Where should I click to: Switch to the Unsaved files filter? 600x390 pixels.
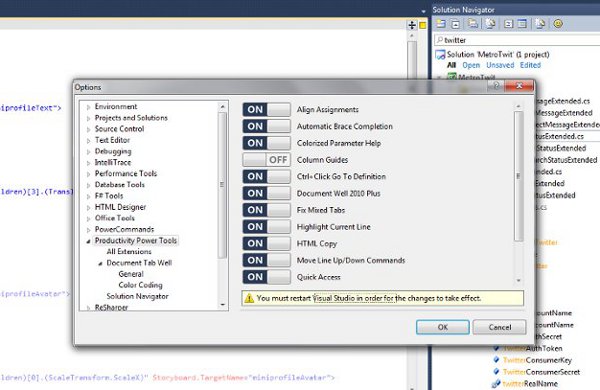(500, 65)
